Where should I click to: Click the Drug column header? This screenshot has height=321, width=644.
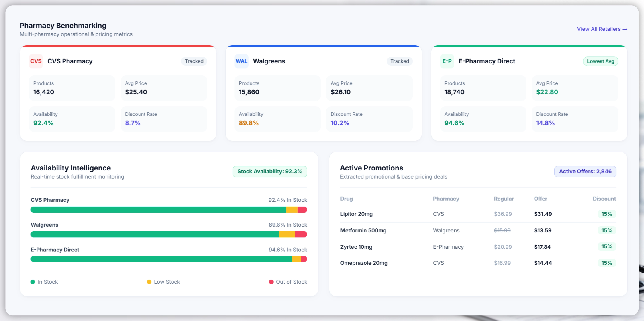(x=346, y=199)
